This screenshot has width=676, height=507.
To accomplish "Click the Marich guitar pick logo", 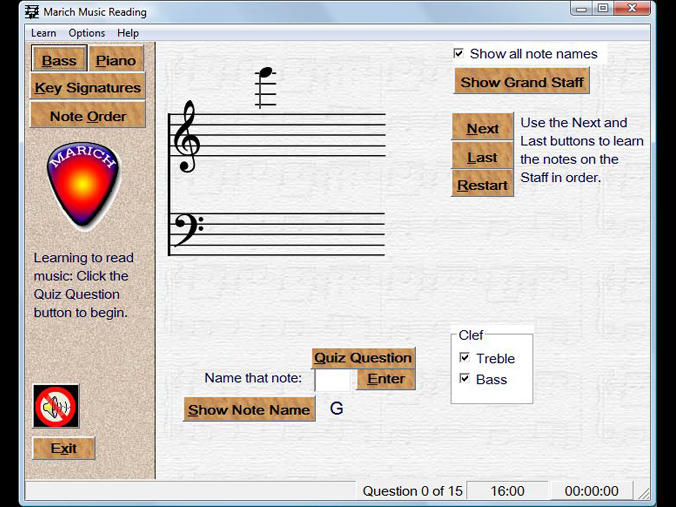I will click(83, 185).
